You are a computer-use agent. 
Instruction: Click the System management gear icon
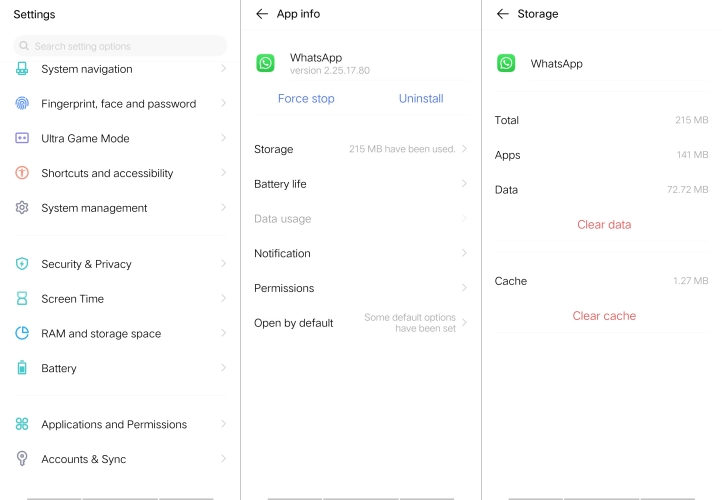(x=22, y=208)
